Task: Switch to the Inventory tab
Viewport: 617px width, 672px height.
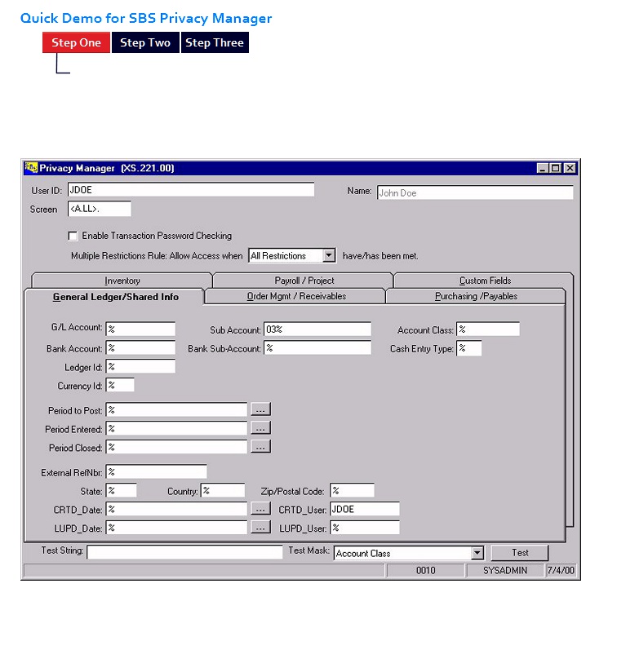Action: [x=122, y=281]
